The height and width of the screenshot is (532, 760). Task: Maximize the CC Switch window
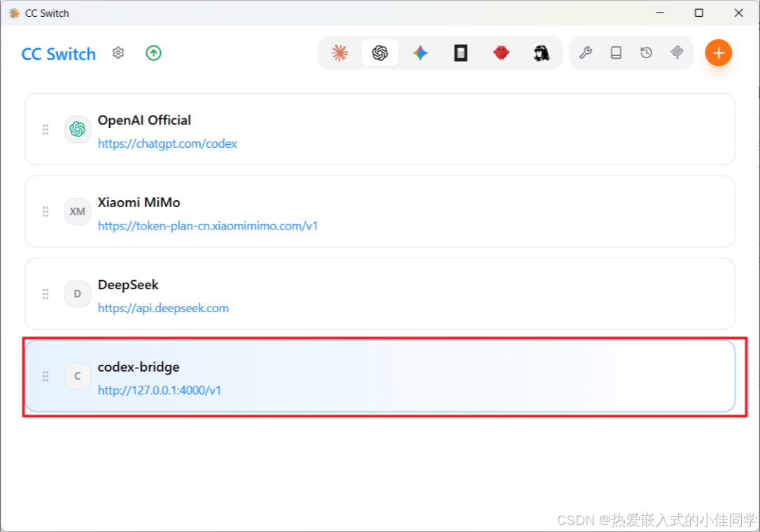pos(699,13)
